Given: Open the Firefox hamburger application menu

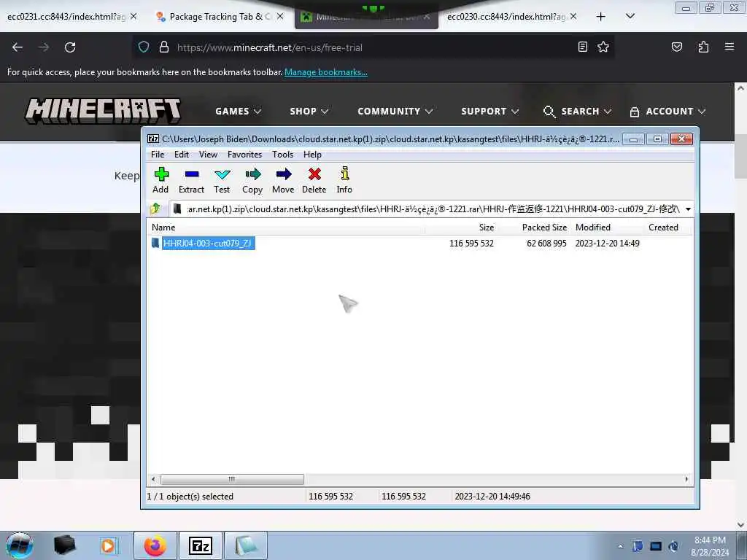Looking at the screenshot, I should (x=729, y=47).
